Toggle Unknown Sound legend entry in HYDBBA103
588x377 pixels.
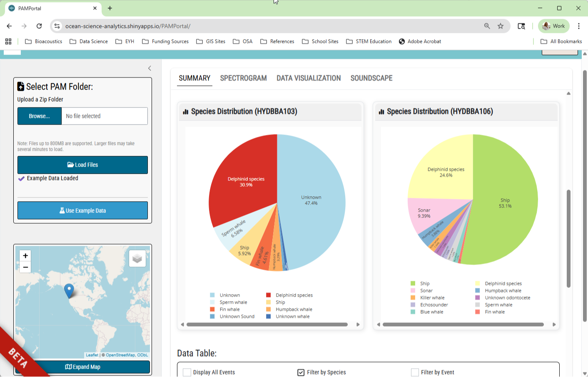pos(232,317)
